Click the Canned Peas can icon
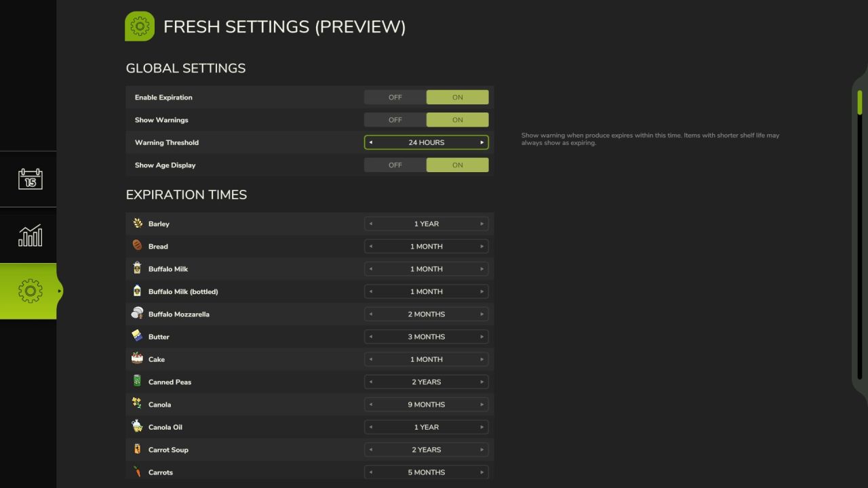 coord(138,382)
